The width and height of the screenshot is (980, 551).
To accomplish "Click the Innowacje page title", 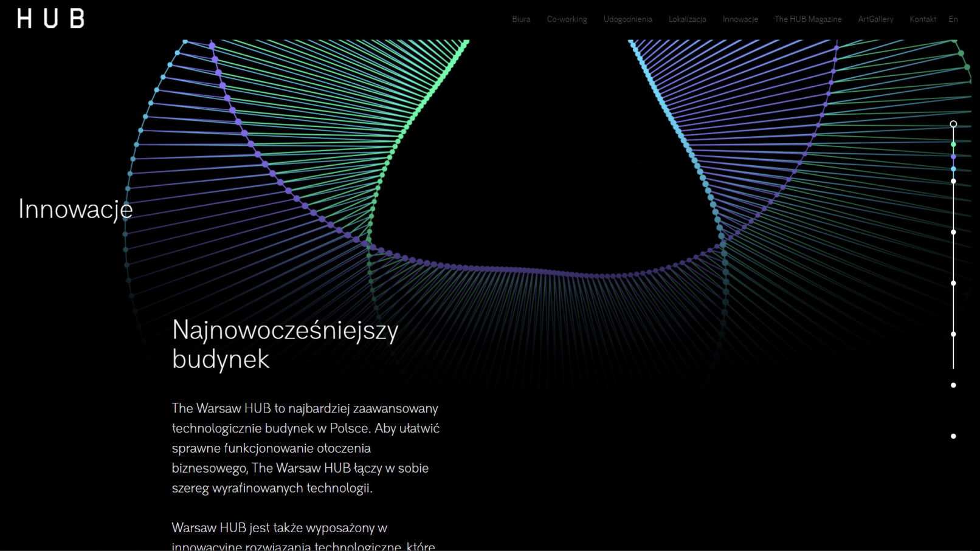I will [75, 209].
